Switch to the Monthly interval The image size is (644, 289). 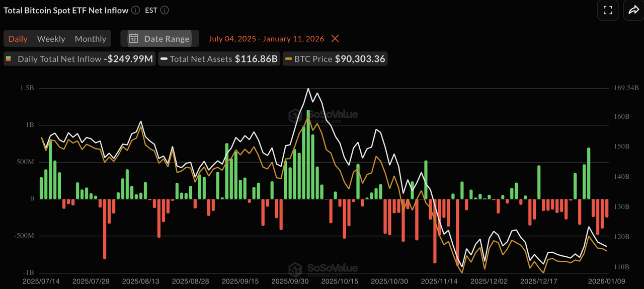[91, 39]
